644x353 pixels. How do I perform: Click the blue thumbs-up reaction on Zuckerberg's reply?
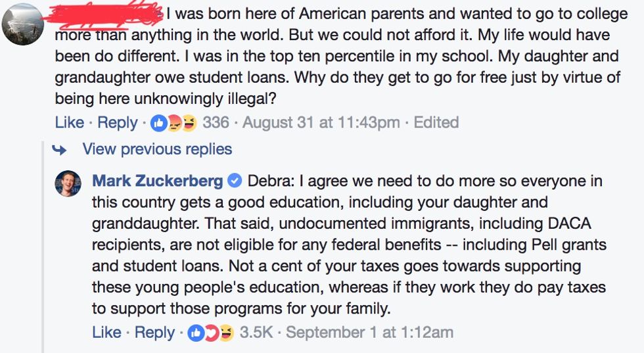point(196,333)
